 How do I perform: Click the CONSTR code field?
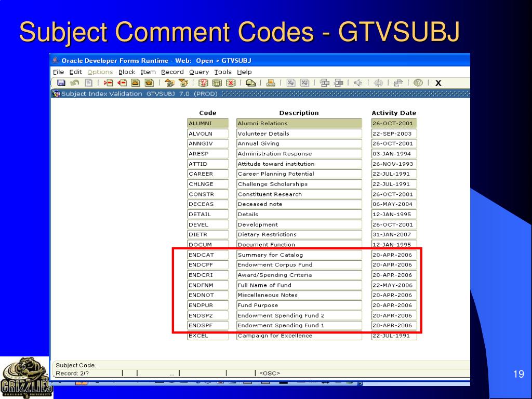tap(208, 194)
